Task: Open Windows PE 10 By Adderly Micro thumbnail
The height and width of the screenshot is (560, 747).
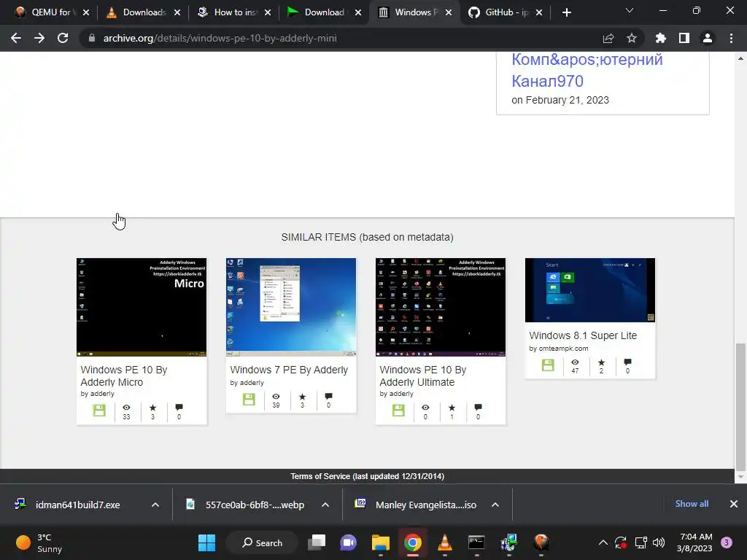Action: click(x=142, y=307)
